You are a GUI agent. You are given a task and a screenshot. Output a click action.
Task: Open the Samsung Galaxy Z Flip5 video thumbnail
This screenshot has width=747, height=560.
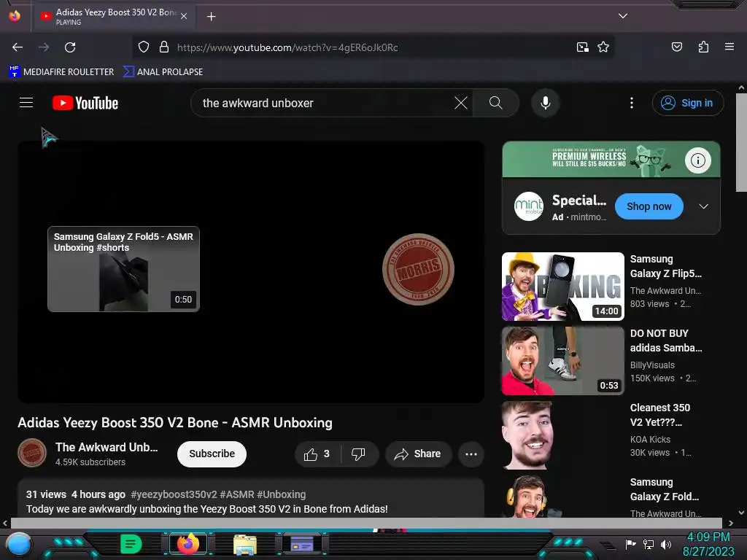coord(562,286)
